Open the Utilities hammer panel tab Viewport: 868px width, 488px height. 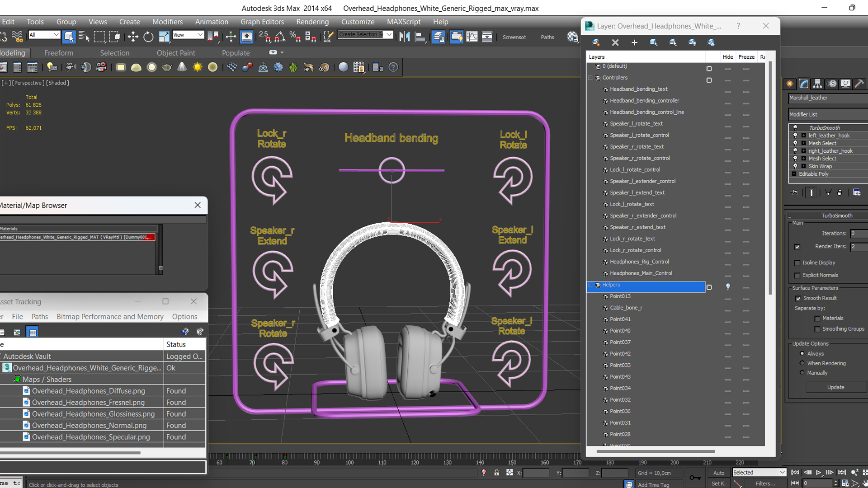(859, 84)
